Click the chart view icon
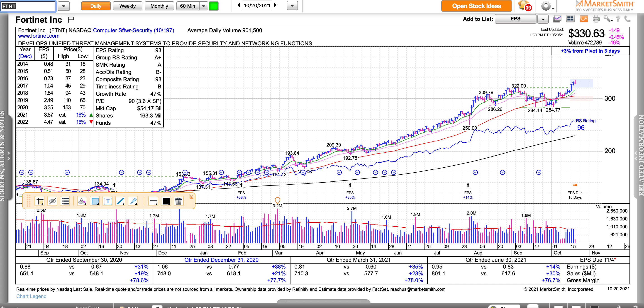 click(557, 19)
